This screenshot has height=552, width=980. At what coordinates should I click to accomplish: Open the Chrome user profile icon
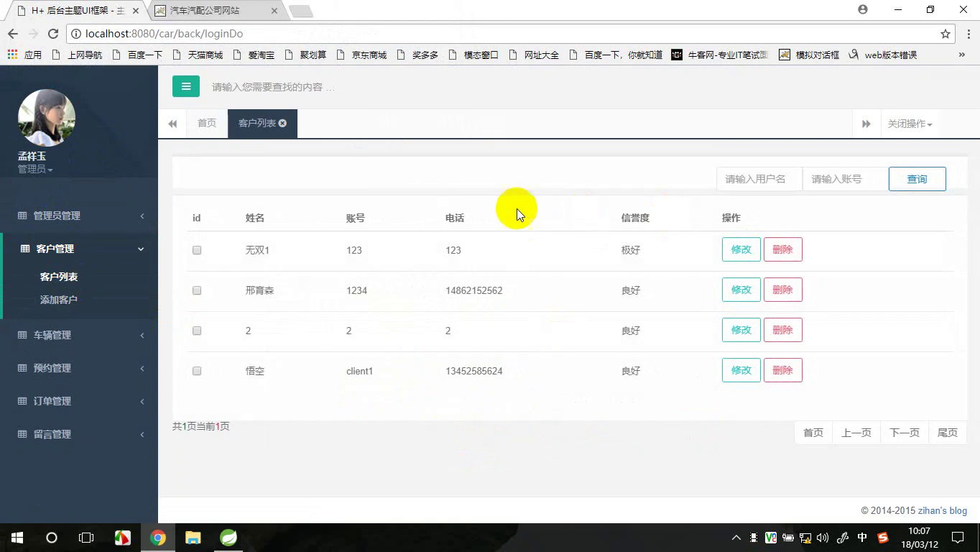click(x=863, y=9)
